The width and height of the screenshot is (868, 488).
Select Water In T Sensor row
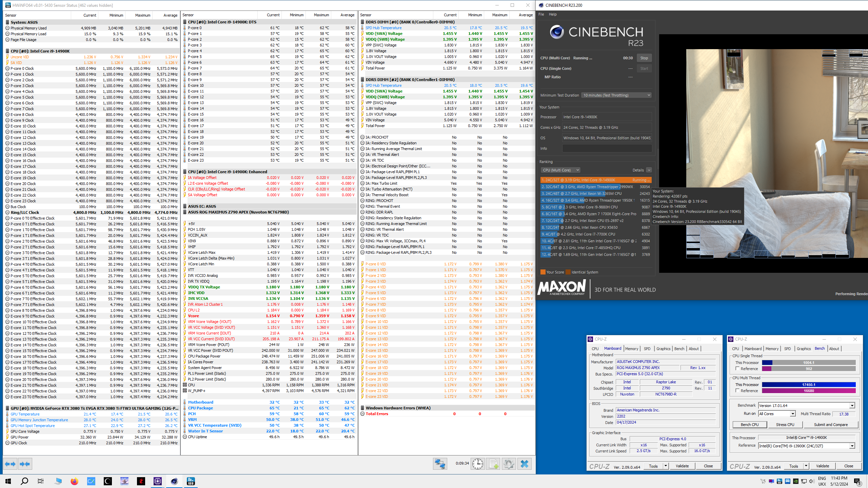click(270, 431)
